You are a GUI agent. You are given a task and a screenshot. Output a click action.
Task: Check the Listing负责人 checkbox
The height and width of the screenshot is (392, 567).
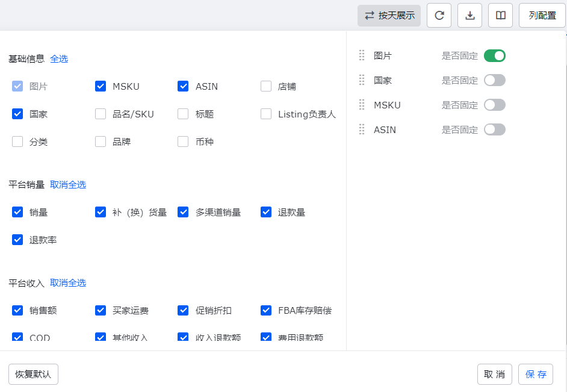click(x=266, y=114)
